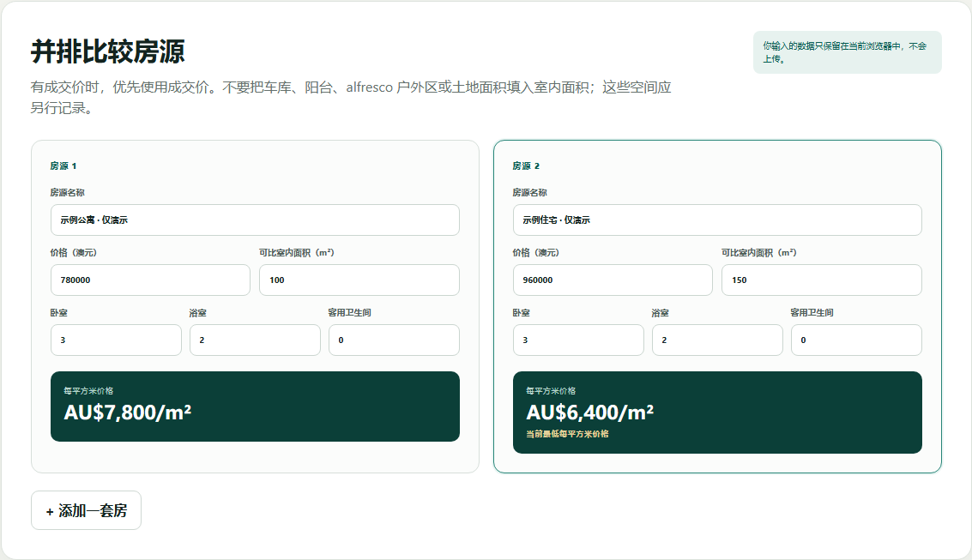Screen dimensions: 972x560
Task: Focus the interior area field showing 150
Action: click(x=821, y=280)
